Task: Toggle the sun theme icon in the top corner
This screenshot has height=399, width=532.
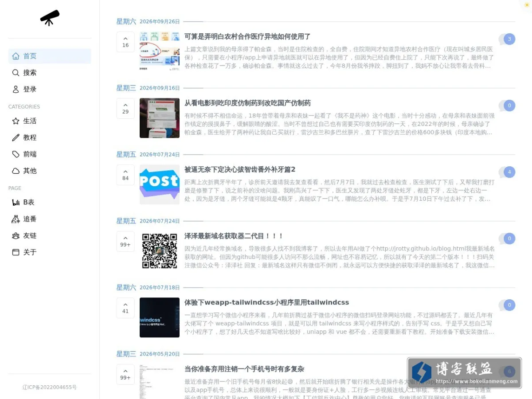Action: pyautogui.click(x=527, y=5)
